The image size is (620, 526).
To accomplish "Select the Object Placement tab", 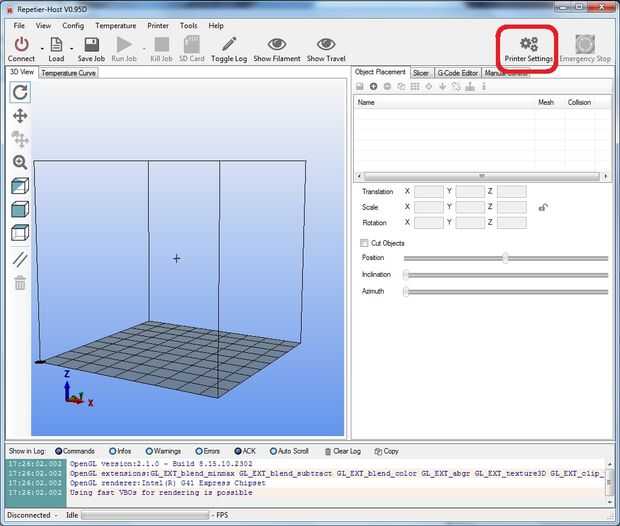I will pyautogui.click(x=380, y=72).
